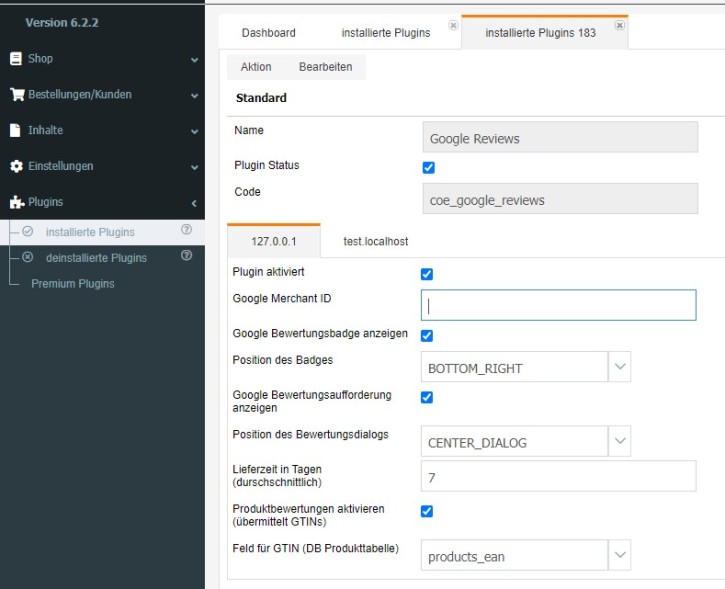Image resolution: width=725 pixels, height=589 pixels.
Task: Open deinstallierte Plugins in sidebar
Action: (96, 258)
